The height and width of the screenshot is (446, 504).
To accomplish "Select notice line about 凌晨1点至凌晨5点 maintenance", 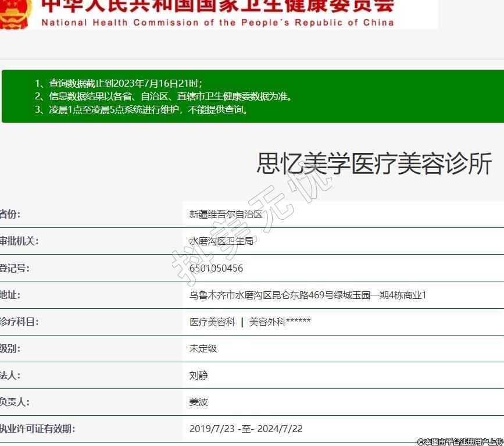I will point(141,110).
